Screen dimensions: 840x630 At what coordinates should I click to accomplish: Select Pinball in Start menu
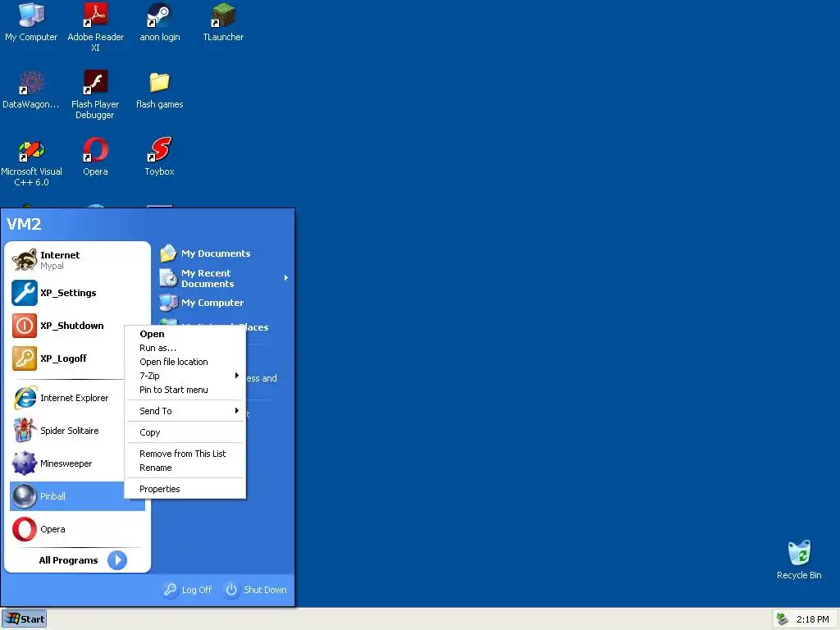[67, 496]
